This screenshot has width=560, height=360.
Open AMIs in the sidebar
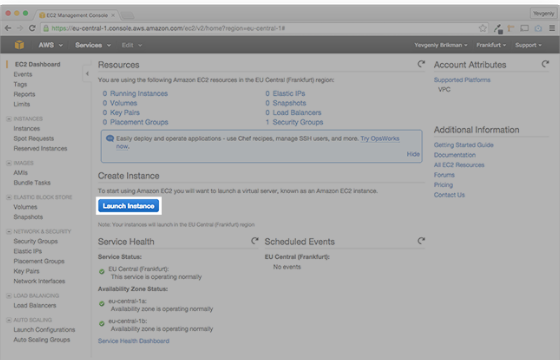coord(20,173)
